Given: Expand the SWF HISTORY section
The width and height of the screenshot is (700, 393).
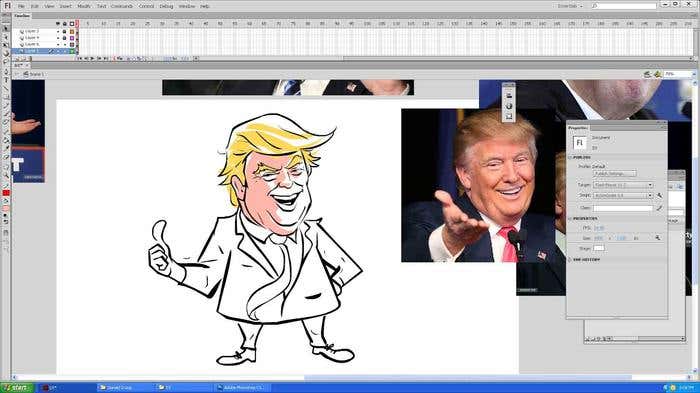Looking at the screenshot, I should pyautogui.click(x=570, y=259).
